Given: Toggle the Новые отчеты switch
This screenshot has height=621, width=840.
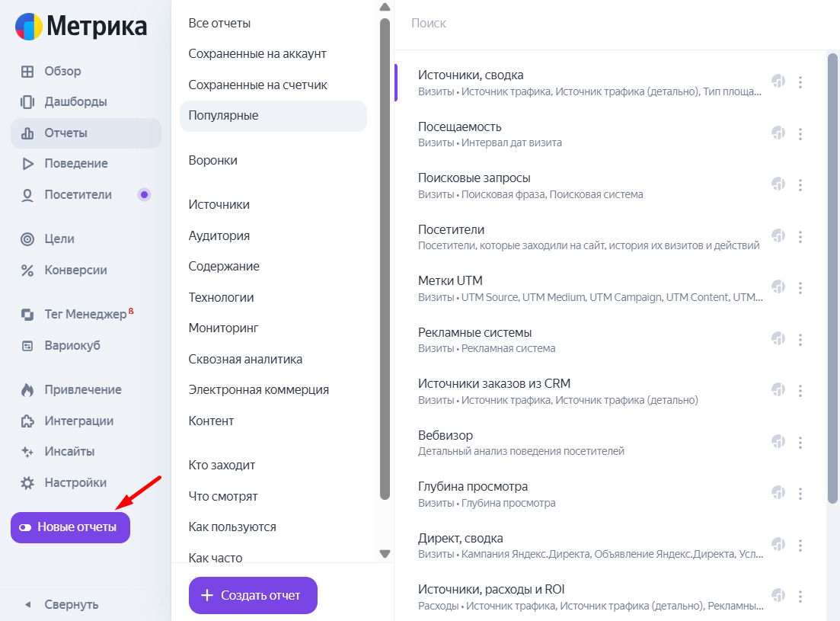Looking at the screenshot, I should coord(70,527).
